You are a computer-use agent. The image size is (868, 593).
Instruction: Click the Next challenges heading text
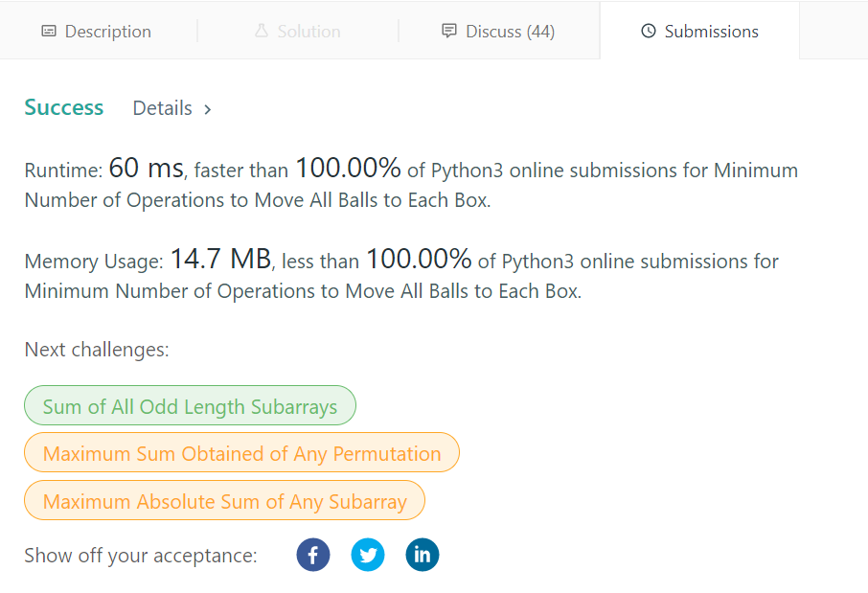tap(97, 350)
